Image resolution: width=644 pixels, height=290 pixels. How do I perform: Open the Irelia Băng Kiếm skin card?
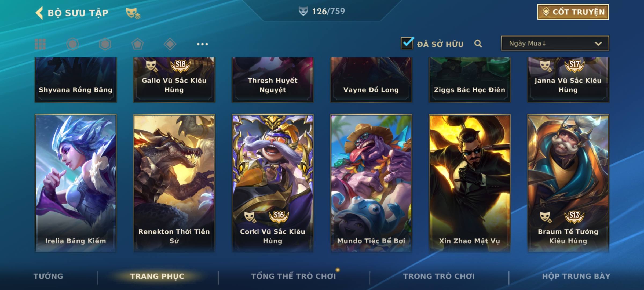(76, 183)
